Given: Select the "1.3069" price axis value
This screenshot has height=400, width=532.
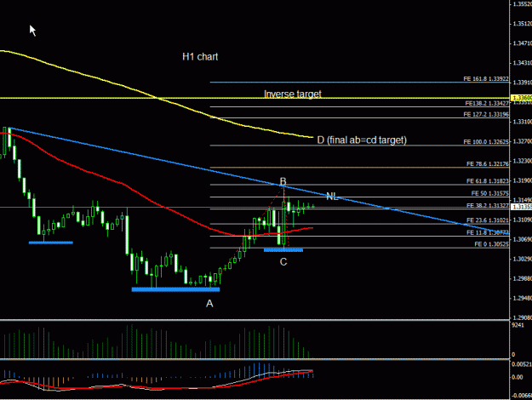Looking at the screenshot, I should pyautogui.click(x=522, y=239).
